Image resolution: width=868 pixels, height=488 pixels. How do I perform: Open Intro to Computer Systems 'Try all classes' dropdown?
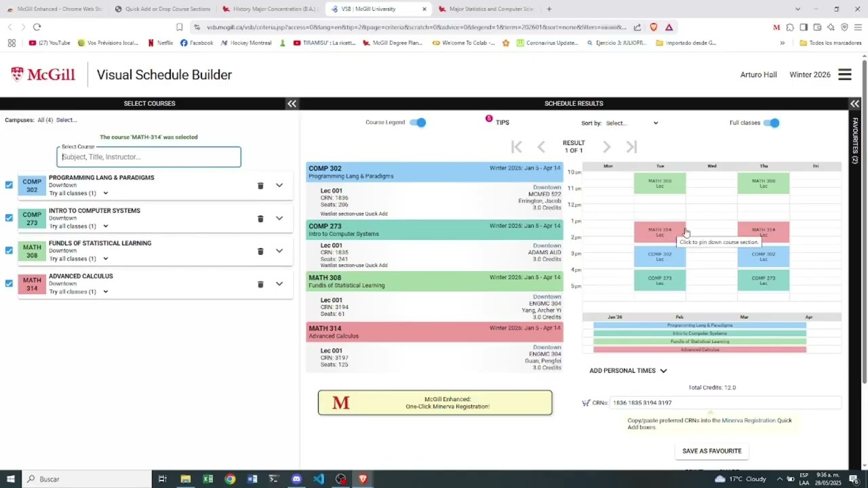79,226
